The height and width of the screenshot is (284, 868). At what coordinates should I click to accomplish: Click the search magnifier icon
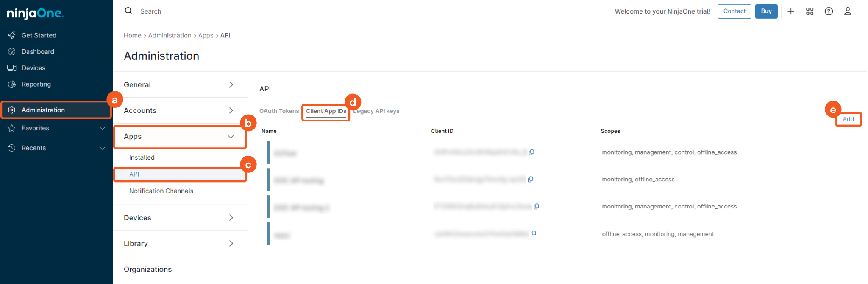[x=128, y=11]
